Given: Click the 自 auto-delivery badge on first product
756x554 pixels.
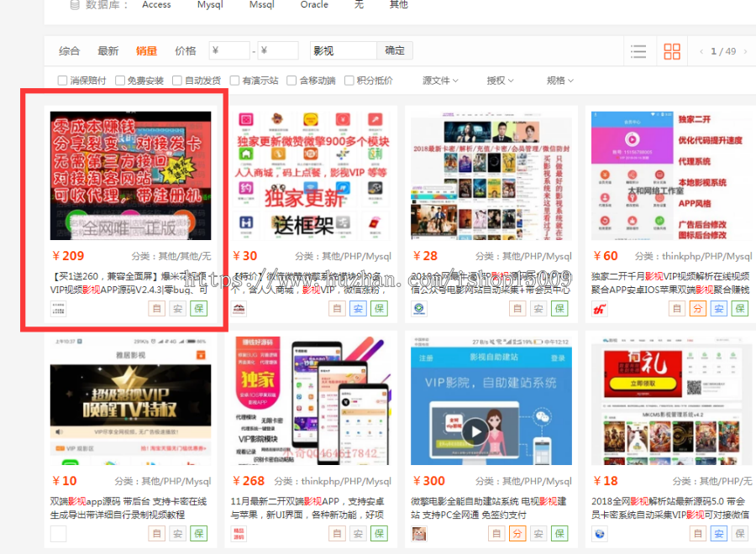Looking at the screenshot, I should (x=156, y=308).
